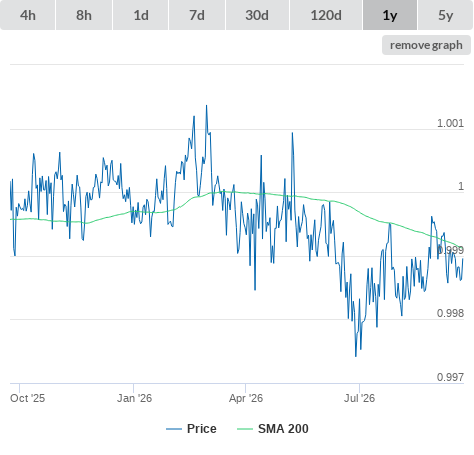This screenshot has height=455, width=474.
Task: Click the active 1y tab
Action: coord(390,15)
